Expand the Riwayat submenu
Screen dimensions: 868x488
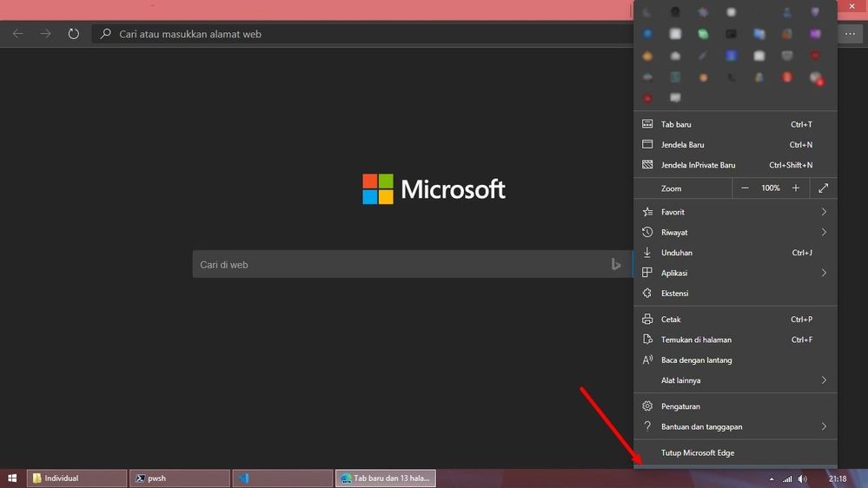[735, 233]
